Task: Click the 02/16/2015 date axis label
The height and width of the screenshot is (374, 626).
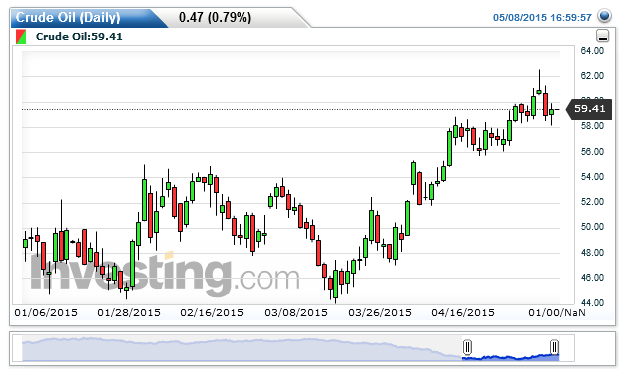Action: [x=212, y=313]
